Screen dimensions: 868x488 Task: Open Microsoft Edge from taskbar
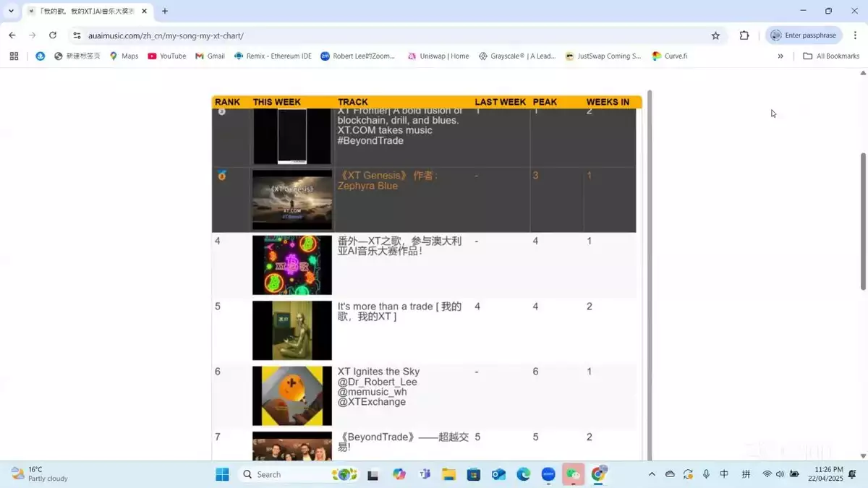coord(524,474)
